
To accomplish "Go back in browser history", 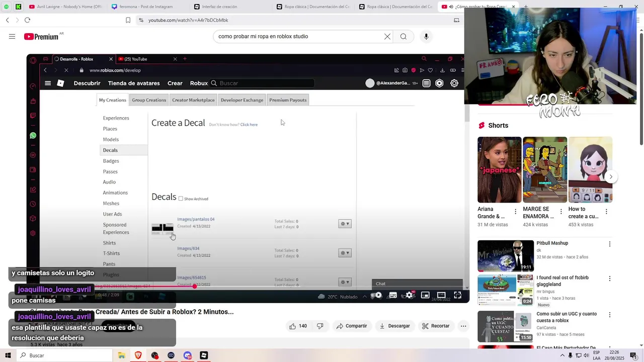I will (x=8, y=20).
